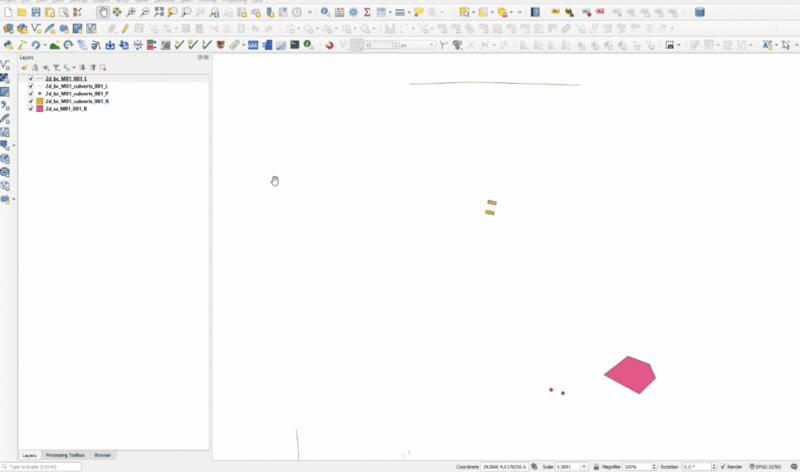Click the Statistical Summary sigma icon
800x472 pixels.
[367, 12]
